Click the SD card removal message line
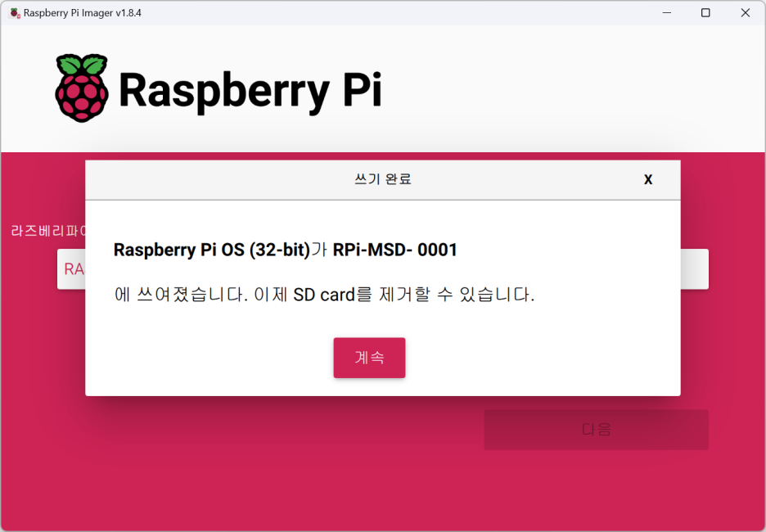 pos(324,295)
